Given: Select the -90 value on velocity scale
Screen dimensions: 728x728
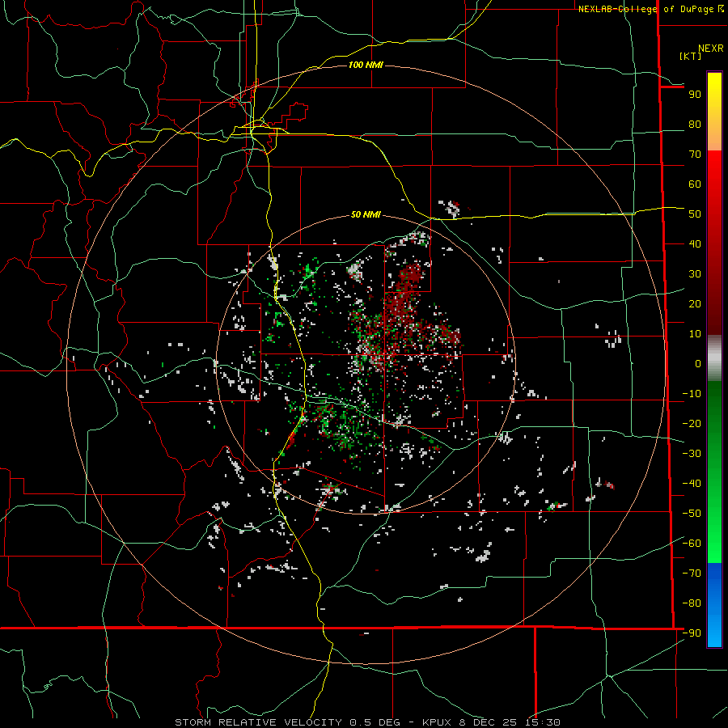Looking at the screenshot, I should 692,633.
